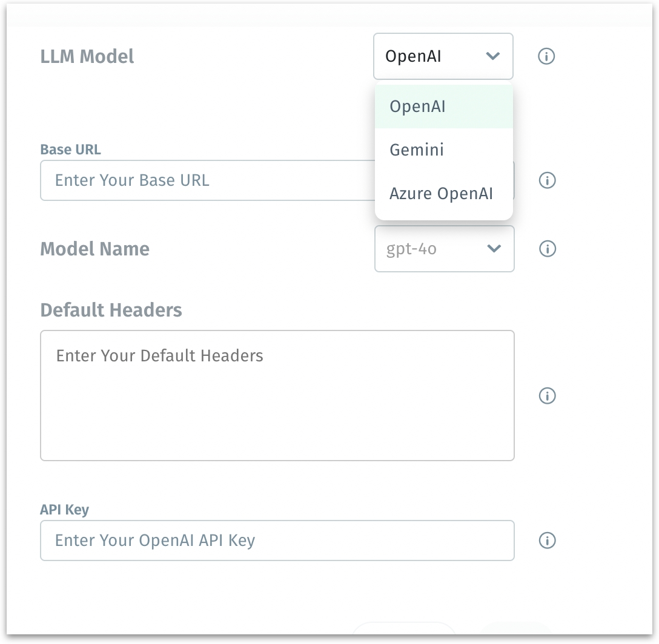Click the LLM Model label

pos(87,57)
